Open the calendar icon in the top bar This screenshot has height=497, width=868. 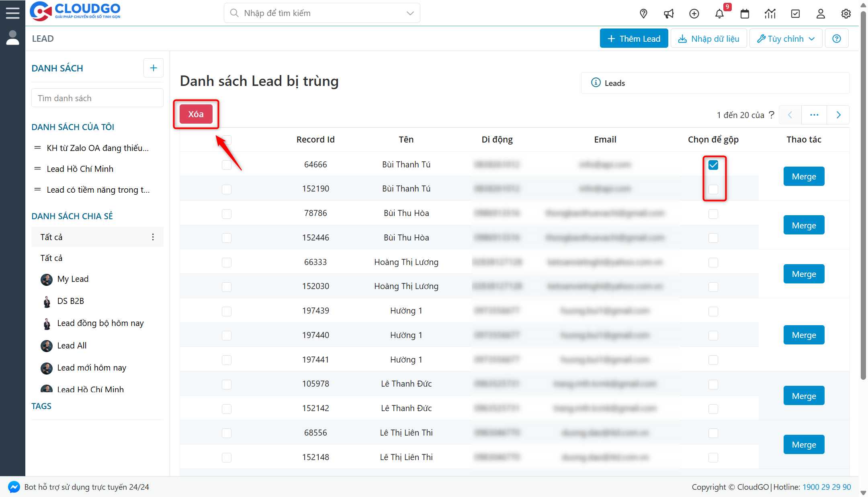(745, 13)
